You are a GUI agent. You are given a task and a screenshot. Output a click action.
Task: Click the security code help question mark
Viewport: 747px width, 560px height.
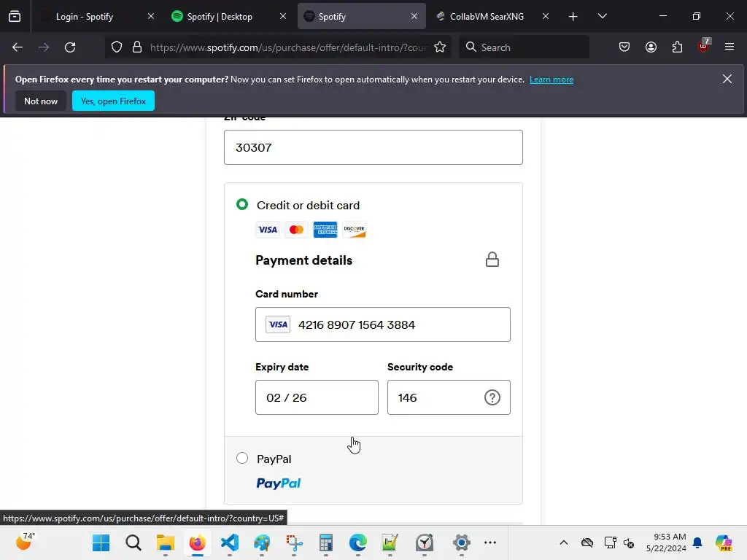492,397
